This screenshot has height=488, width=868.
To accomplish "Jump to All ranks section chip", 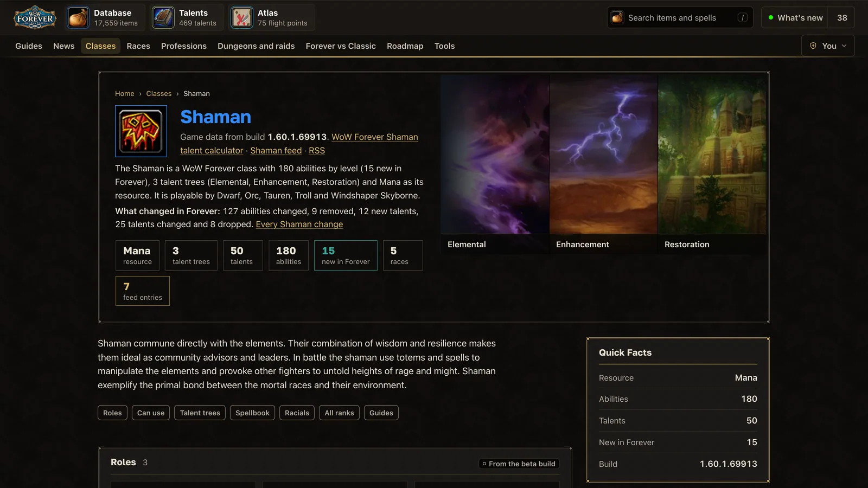I will [339, 413].
